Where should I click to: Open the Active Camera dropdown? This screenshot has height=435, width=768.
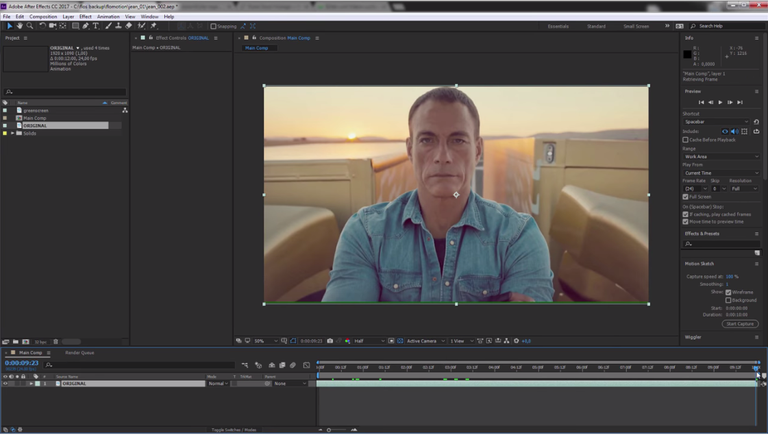tap(426, 341)
